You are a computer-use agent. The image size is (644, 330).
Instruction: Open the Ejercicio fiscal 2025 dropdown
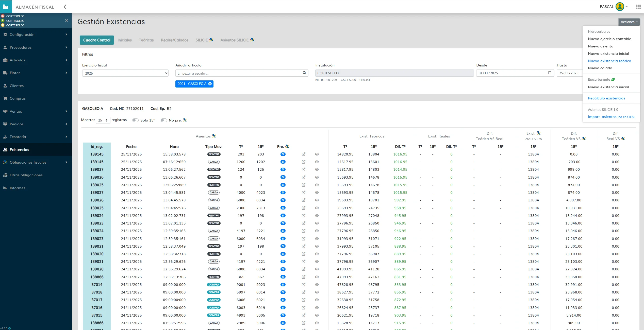click(125, 73)
